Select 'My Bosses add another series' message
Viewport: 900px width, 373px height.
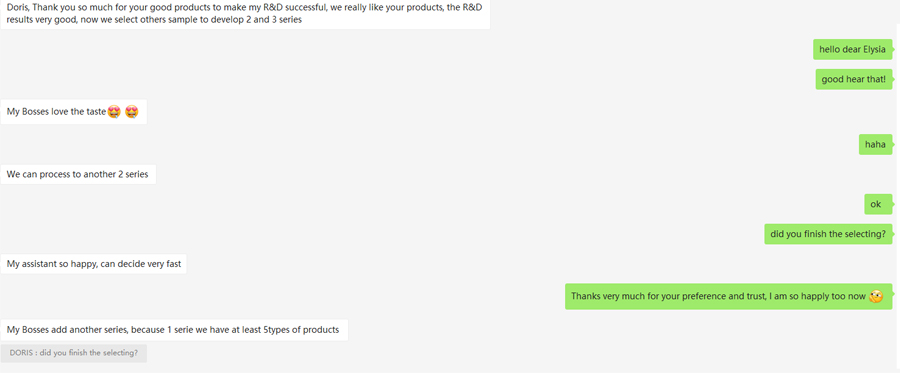174,330
